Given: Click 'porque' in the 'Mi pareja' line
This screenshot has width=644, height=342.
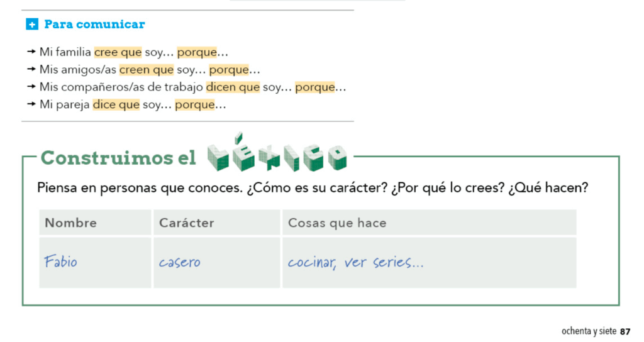Looking at the screenshot, I should 195,105.
